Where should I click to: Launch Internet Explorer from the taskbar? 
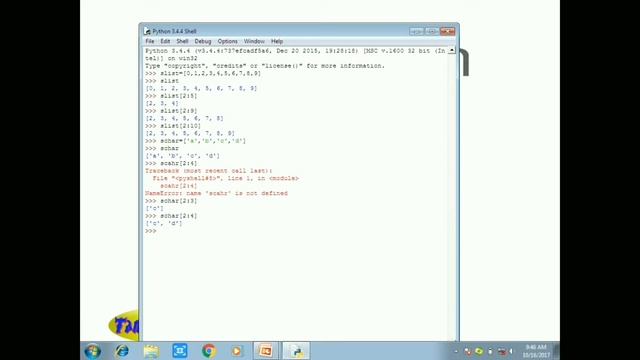pos(122,351)
